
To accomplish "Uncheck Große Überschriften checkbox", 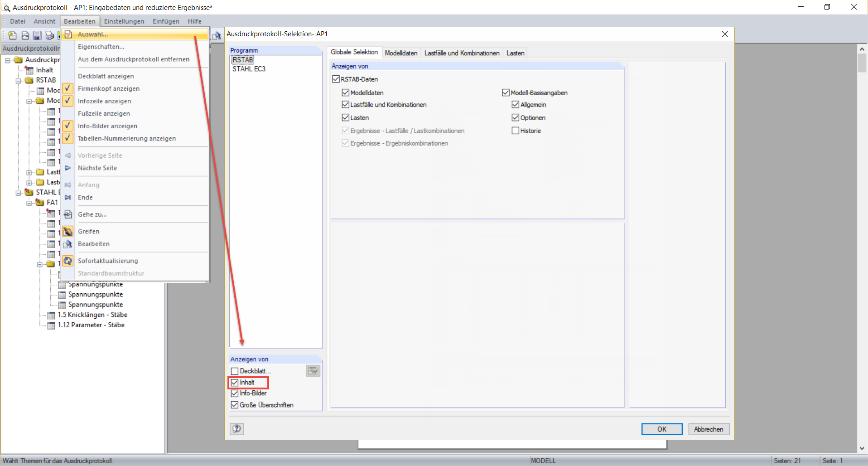I will click(235, 405).
